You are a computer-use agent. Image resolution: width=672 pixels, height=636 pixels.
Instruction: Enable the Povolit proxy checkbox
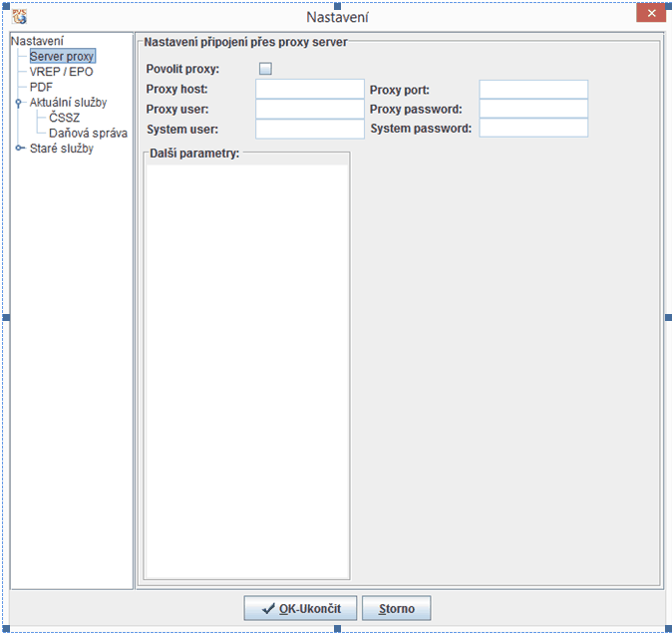(x=265, y=69)
